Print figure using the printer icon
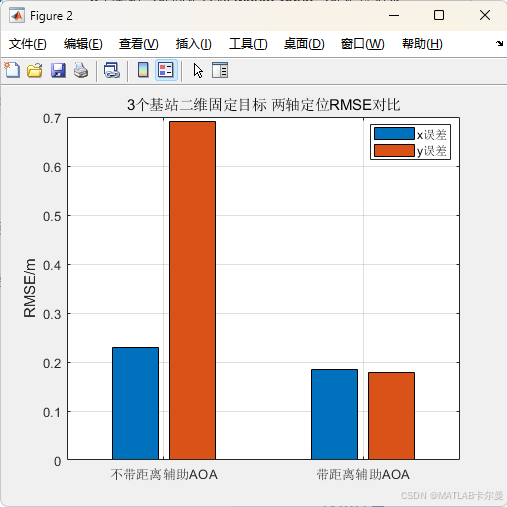 click(x=81, y=70)
